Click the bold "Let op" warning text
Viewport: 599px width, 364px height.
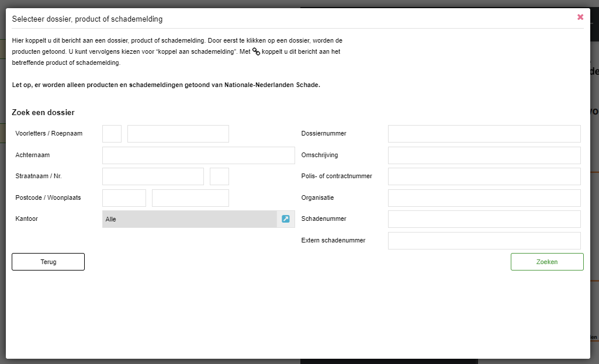coord(166,85)
